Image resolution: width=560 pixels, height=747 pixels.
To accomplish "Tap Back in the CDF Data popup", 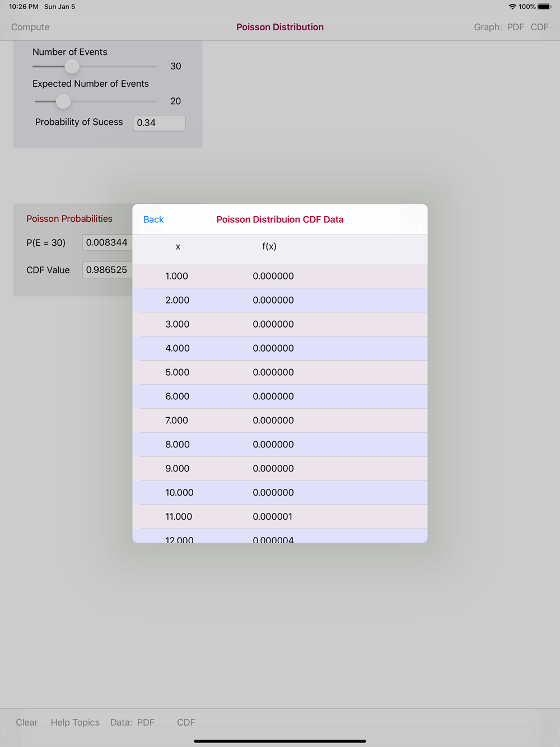I will pyautogui.click(x=153, y=220).
